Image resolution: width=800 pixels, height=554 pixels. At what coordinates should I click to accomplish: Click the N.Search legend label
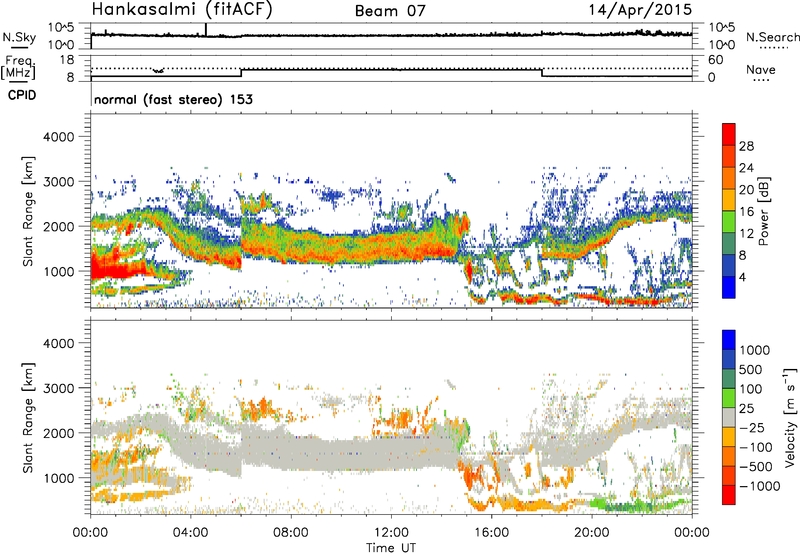pos(772,37)
